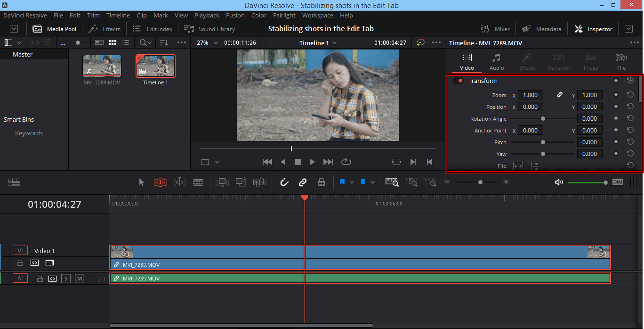Image resolution: width=644 pixels, height=329 pixels.
Task: Switch to the File inspector tab
Action: [x=621, y=62]
